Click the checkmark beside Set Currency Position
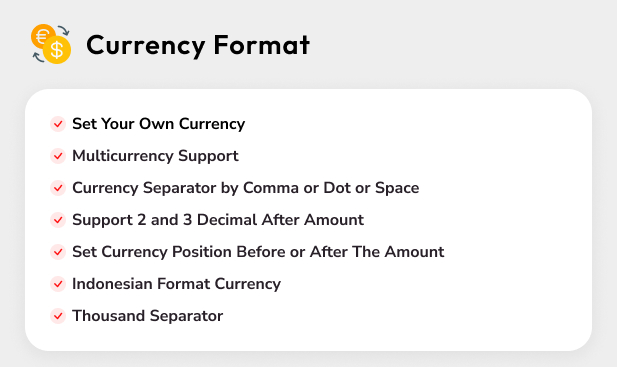The width and height of the screenshot is (617, 367). 58,252
